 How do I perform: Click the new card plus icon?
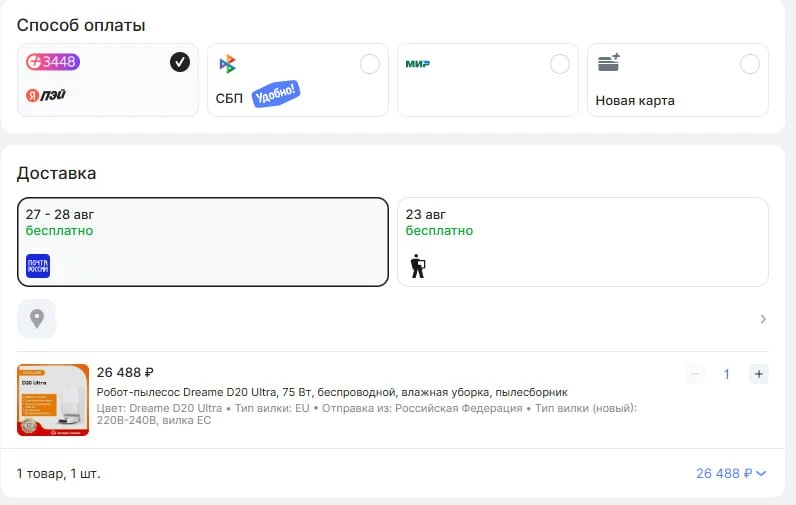pos(609,62)
